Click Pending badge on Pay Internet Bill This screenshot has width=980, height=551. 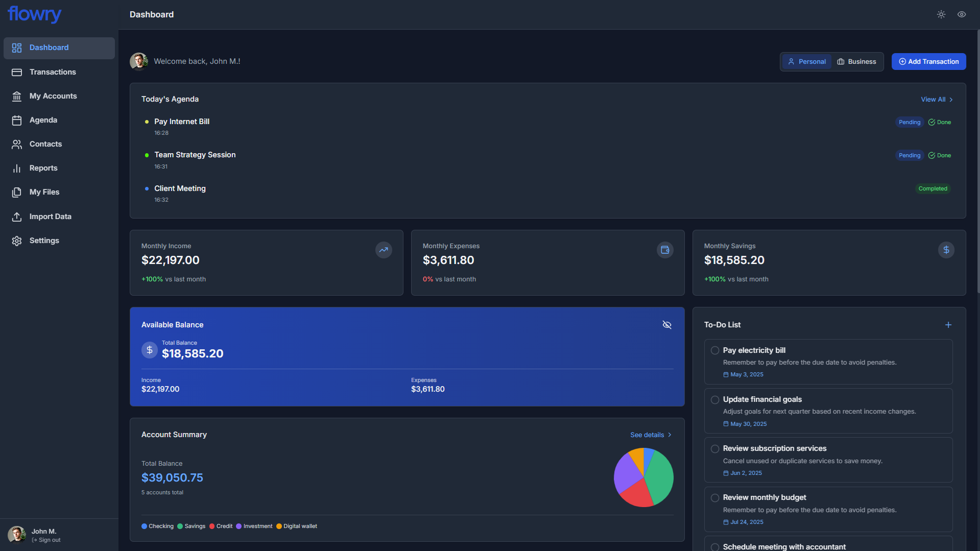click(x=910, y=122)
